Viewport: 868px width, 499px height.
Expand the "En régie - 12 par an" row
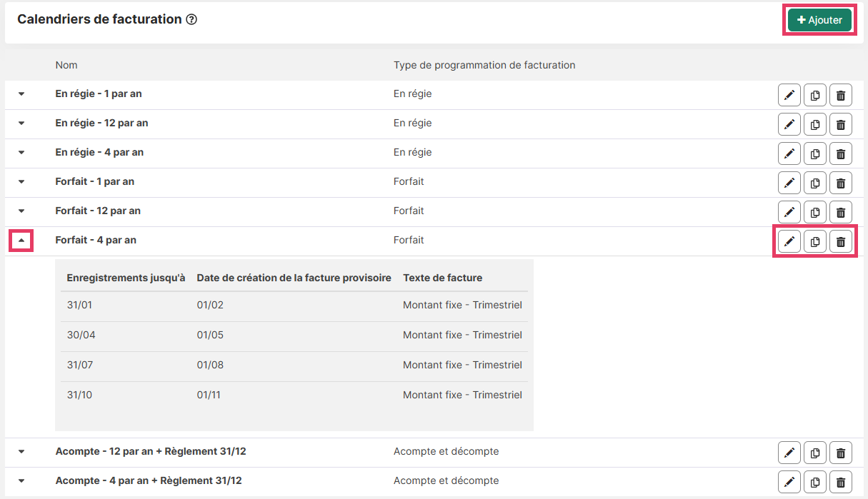tap(21, 124)
